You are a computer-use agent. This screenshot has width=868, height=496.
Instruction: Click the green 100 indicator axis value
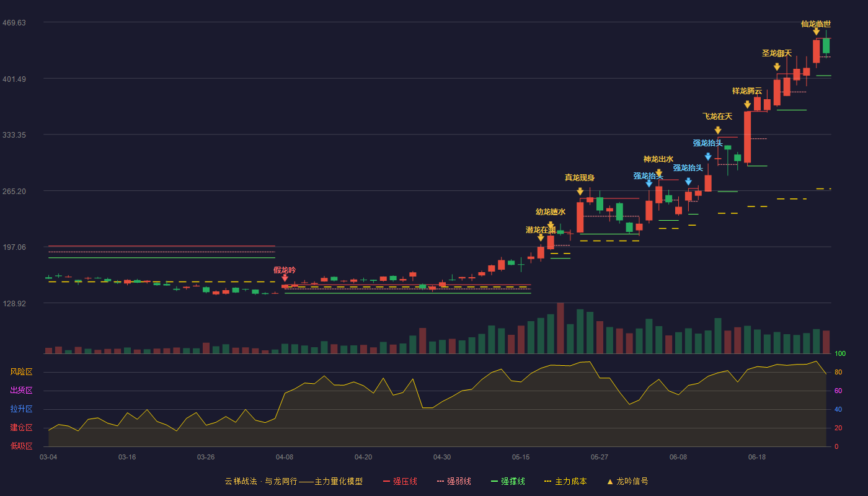[840, 354]
